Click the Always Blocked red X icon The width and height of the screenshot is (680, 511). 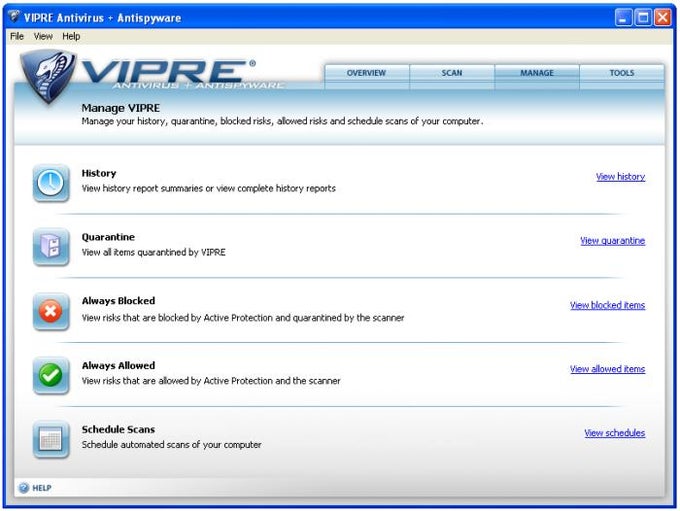[x=51, y=311]
